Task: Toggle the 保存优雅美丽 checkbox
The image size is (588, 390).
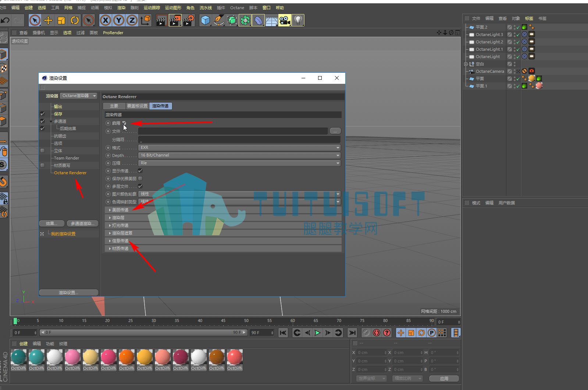Action: tap(140, 179)
